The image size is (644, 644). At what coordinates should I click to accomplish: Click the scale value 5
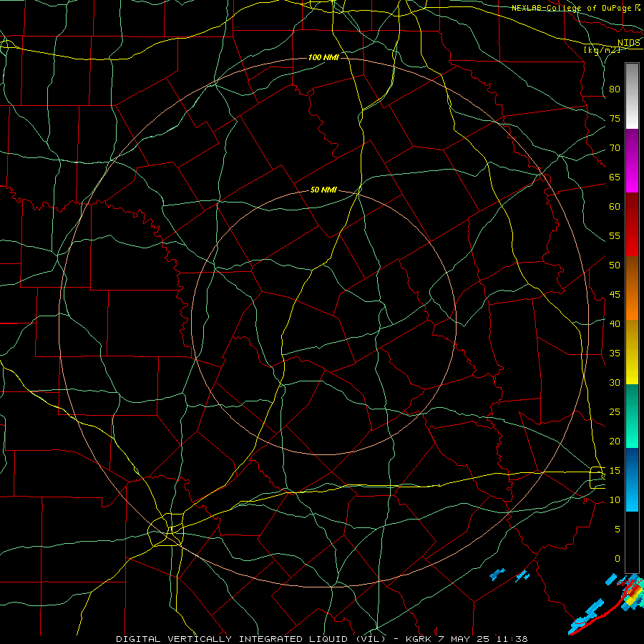[618, 529]
